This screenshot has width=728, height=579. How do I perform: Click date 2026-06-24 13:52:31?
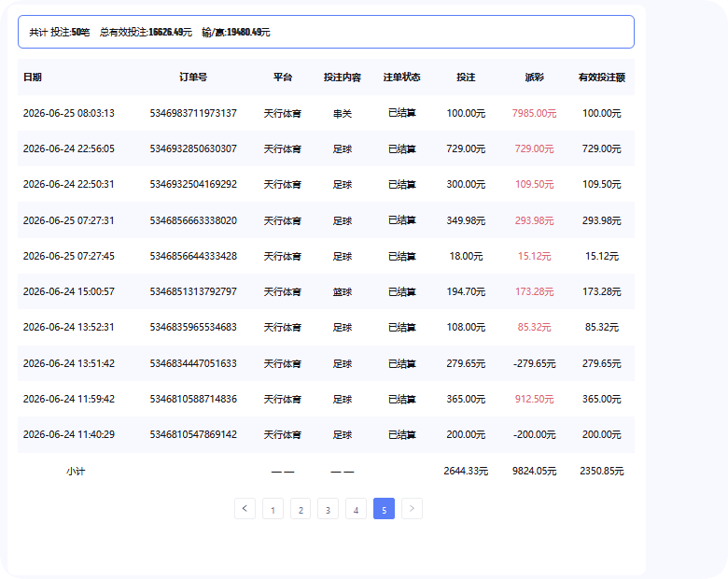pyautogui.click(x=69, y=327)
